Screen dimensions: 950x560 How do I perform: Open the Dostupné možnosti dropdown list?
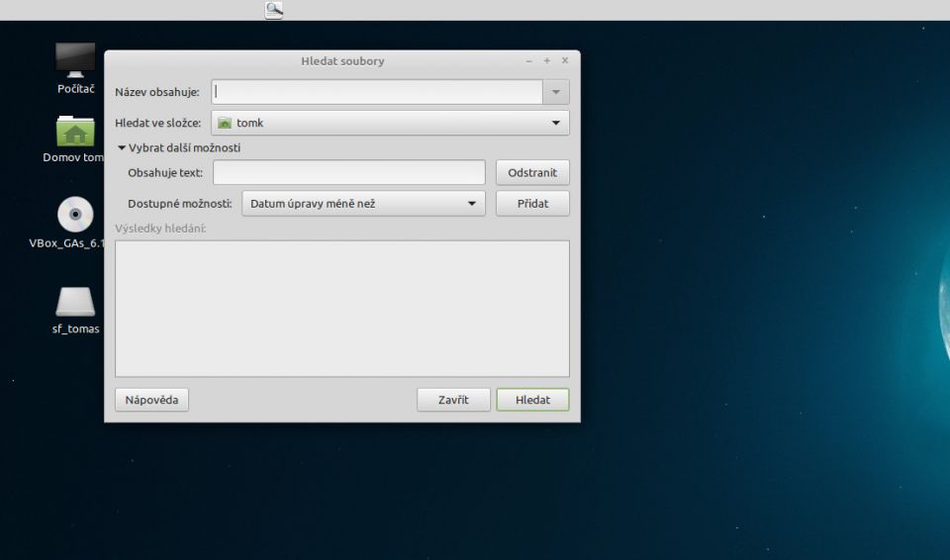pos(363,204)
